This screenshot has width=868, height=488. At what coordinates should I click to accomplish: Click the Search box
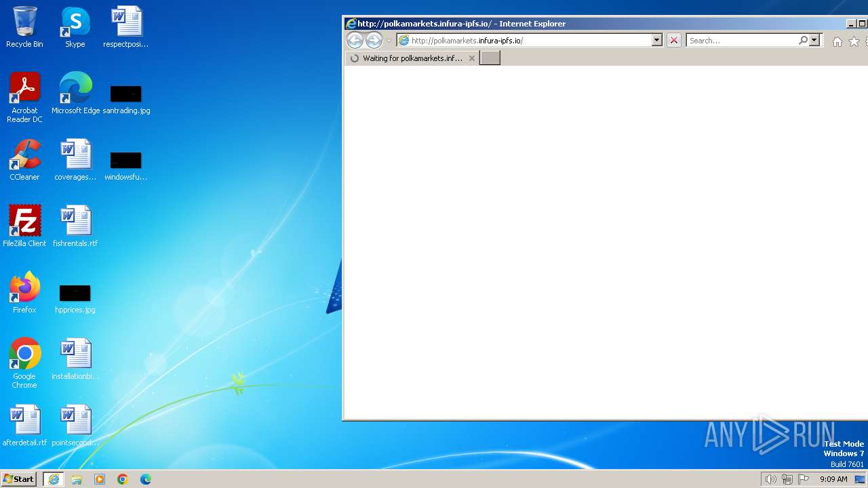pos(743,41)
